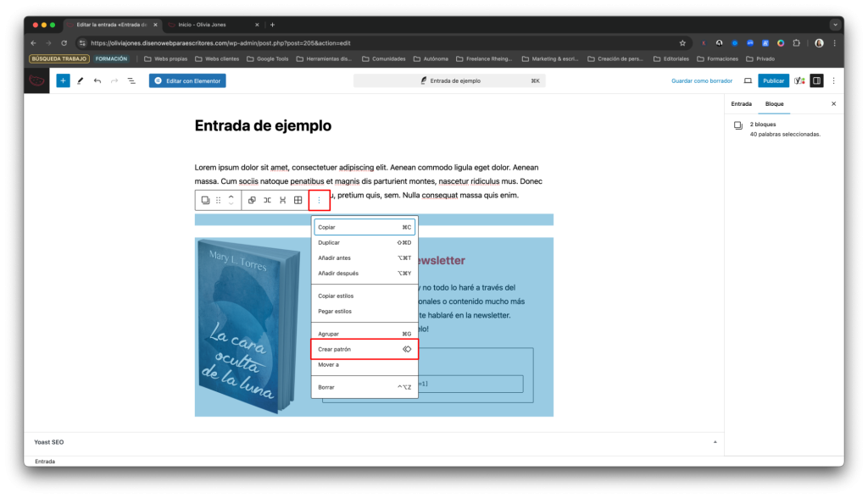Toggle the settings sidebar panel button
868x498 pixels.
(816, 80)
